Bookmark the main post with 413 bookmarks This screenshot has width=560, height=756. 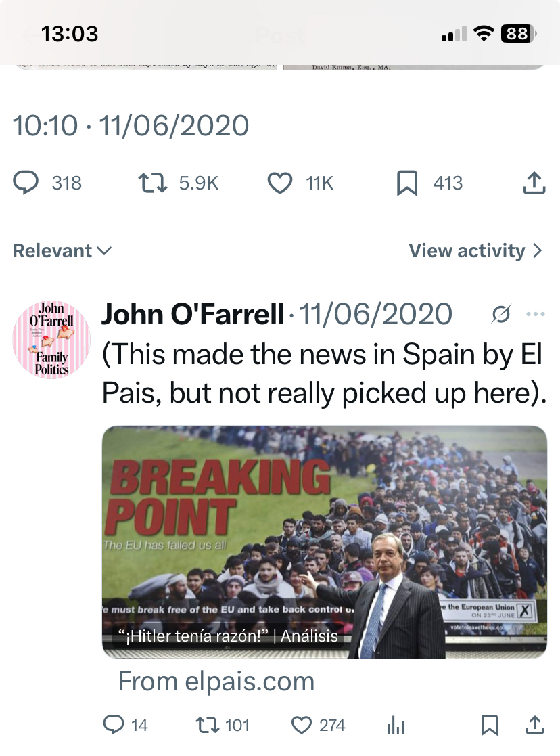point(406,183)
